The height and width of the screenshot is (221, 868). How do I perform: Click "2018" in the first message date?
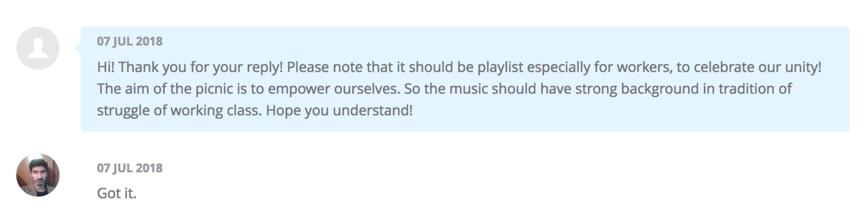pyautogui.click(x=149, y=41)
